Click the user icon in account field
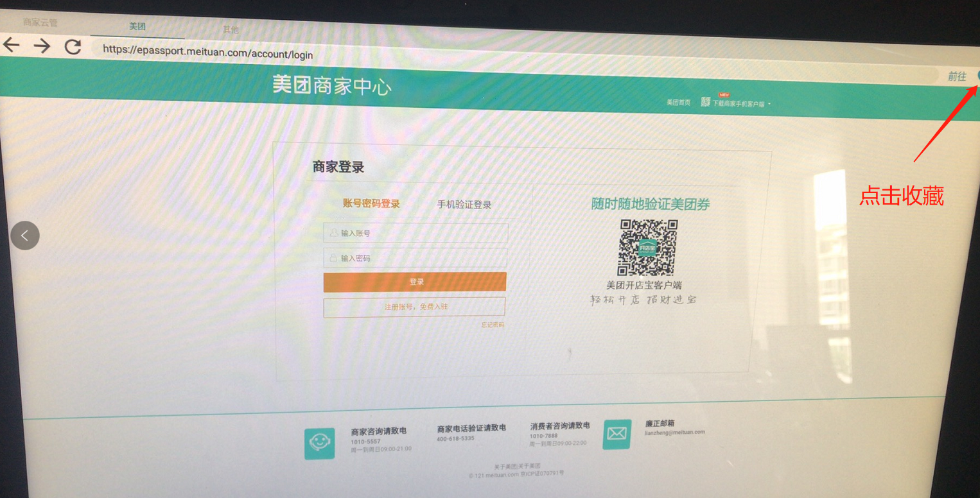Viewport: 980px width, 498px height. (334, 233)
